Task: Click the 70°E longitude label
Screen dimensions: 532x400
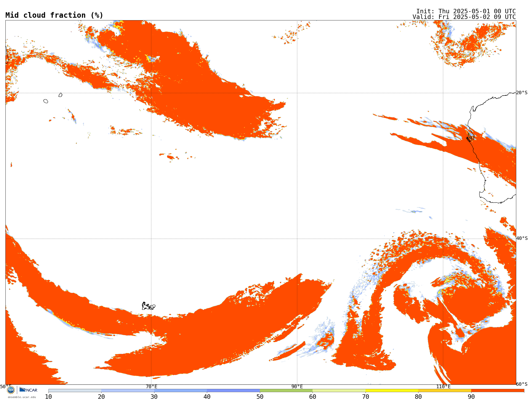Action: [151, 387]
